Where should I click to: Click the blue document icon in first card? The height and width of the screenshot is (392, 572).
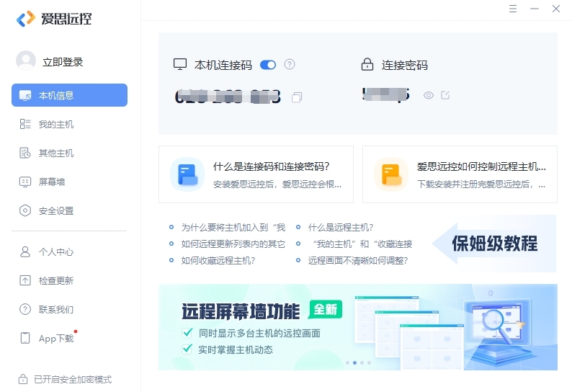click(x=187, y=174)
